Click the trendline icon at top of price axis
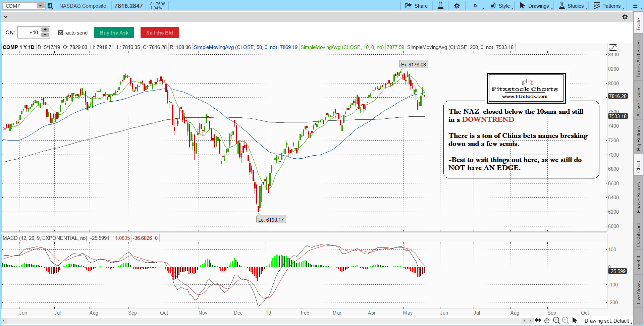Screen dimensions: 644x326 tap(613, 47)
